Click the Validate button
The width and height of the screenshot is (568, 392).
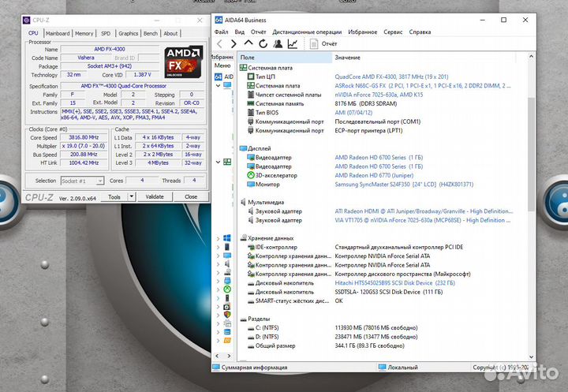click(x=155, y=196)
